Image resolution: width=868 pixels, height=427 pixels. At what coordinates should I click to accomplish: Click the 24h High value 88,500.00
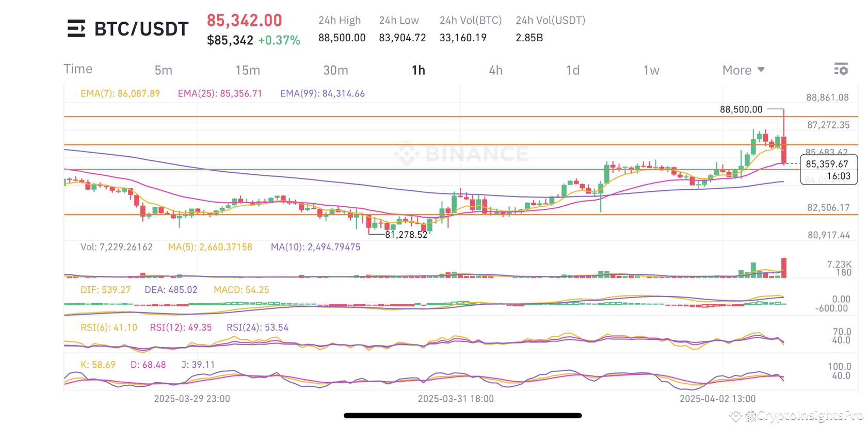(342, 38)
